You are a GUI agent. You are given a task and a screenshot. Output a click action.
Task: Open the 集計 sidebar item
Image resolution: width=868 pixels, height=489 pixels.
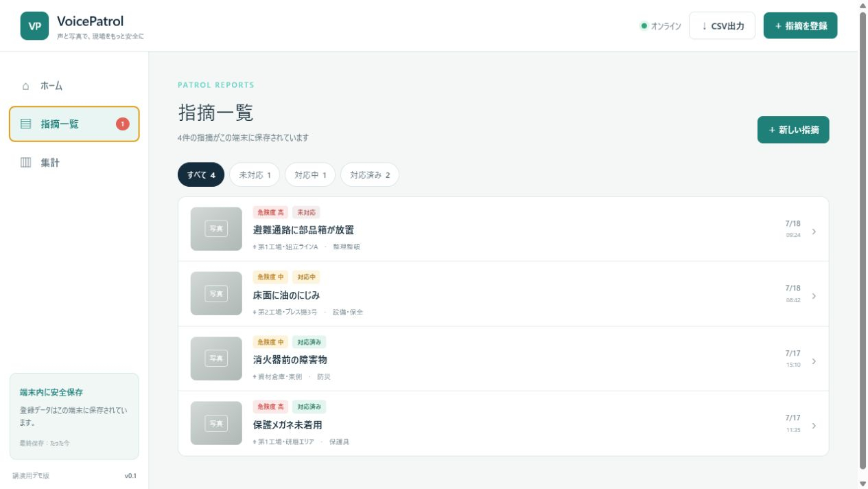(x=74, y=163)
